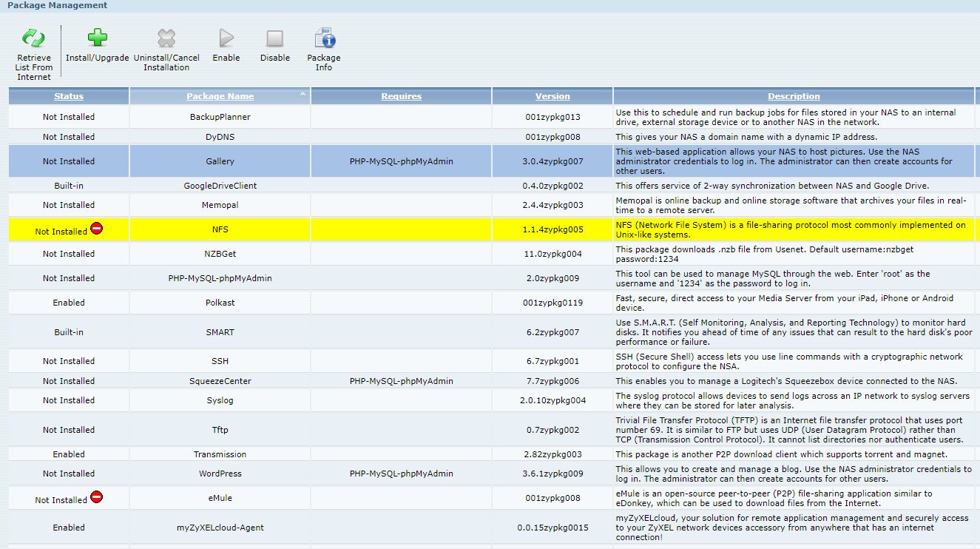The width and height of the screenshot is (980, 549).
Task: Click Built-in status of SMART
Action: (x=69, y=332)
